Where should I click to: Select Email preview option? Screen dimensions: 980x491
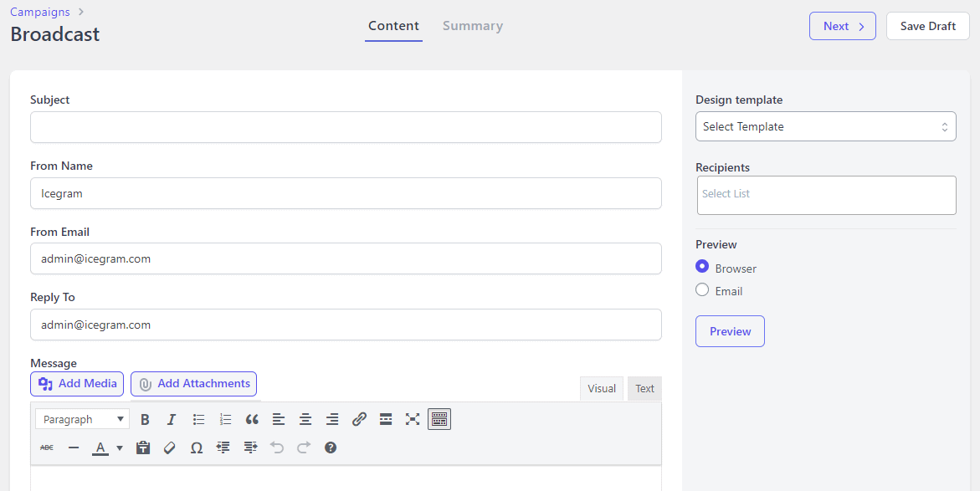click(x=702, y=290)
